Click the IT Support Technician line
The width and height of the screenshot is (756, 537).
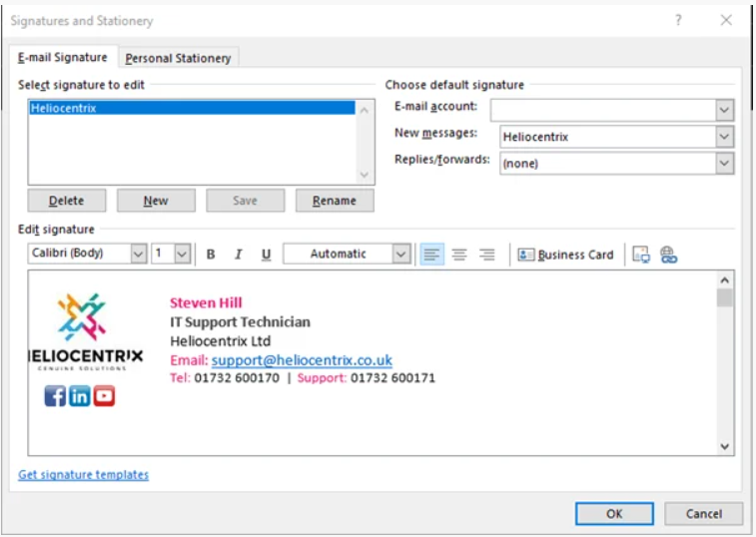[240, 322]
